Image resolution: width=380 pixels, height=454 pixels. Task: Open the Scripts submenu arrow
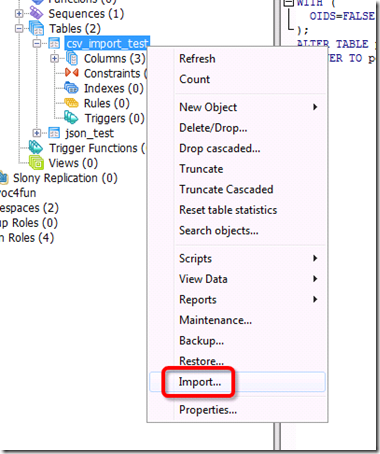[315, 258]
